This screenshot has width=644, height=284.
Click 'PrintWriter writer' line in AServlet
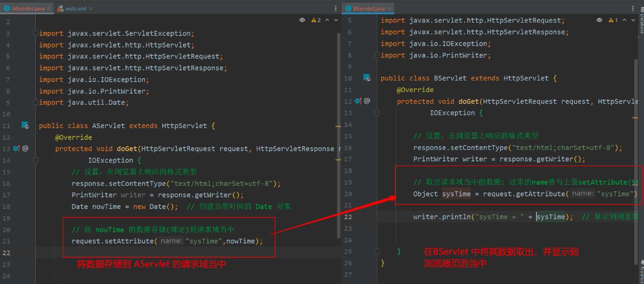click(158, 195)
